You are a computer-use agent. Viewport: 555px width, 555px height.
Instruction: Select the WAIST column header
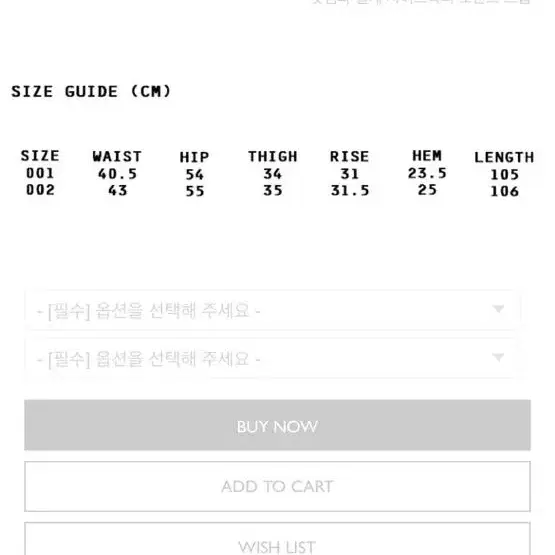click(117, 156)
